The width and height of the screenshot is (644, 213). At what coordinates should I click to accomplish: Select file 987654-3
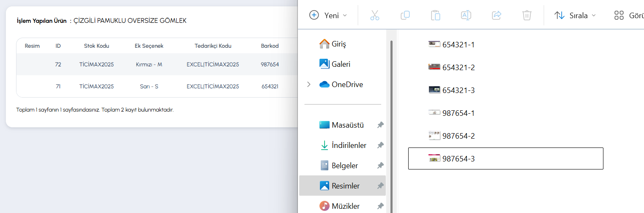tap(505, 158)
